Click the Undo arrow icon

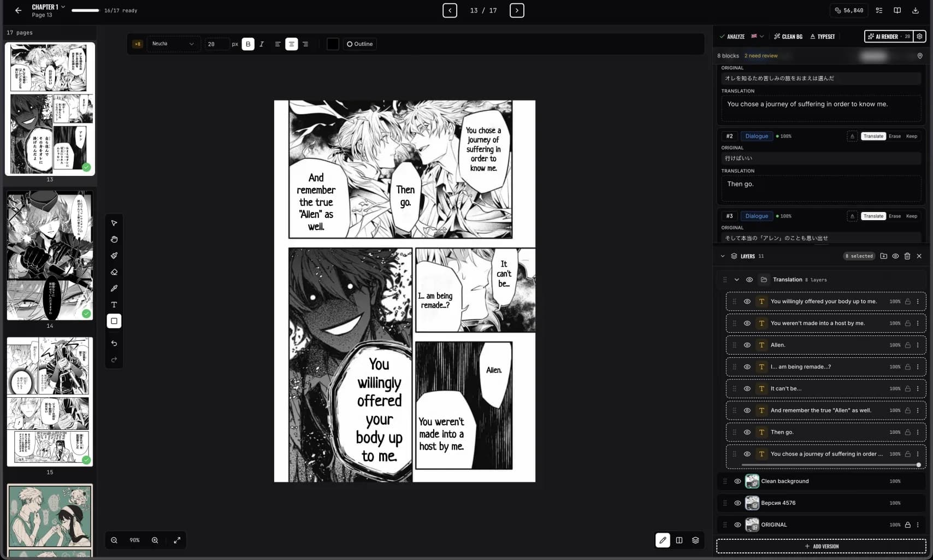[x=114, y=344]
